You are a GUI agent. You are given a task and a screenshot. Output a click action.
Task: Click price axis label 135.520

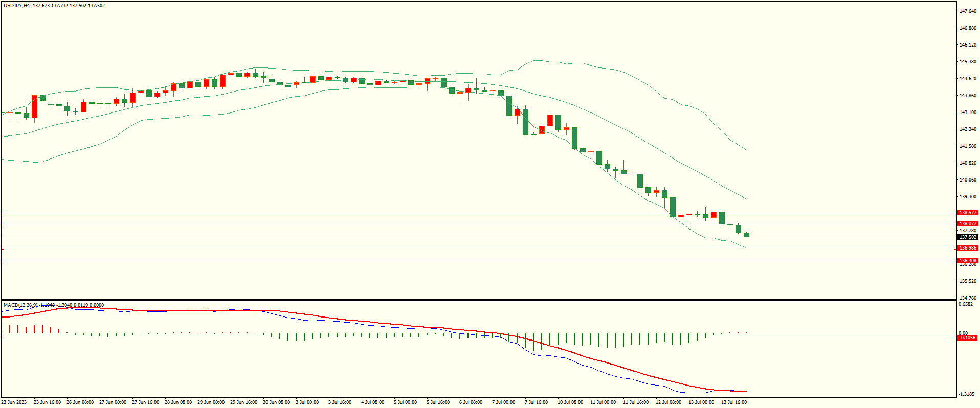pos(968,281)
